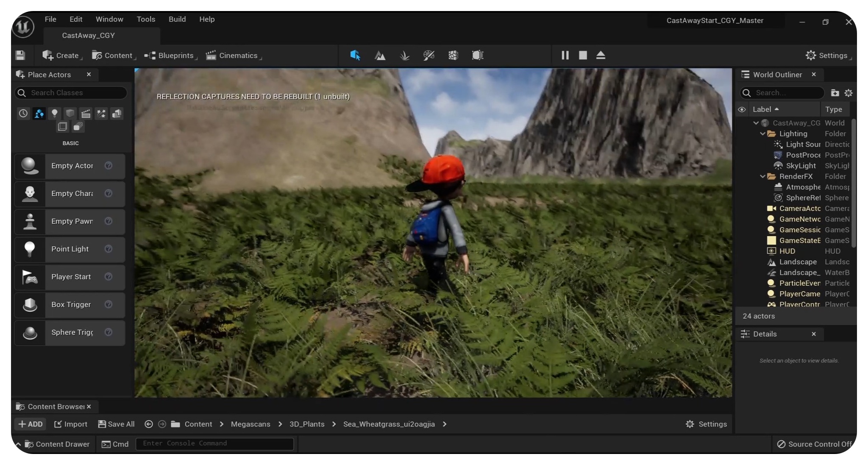Screen dimensions: 868x465
Task: Open Mesh Paint mode icon
Action: pyautogui.click(x=429, y=56)
